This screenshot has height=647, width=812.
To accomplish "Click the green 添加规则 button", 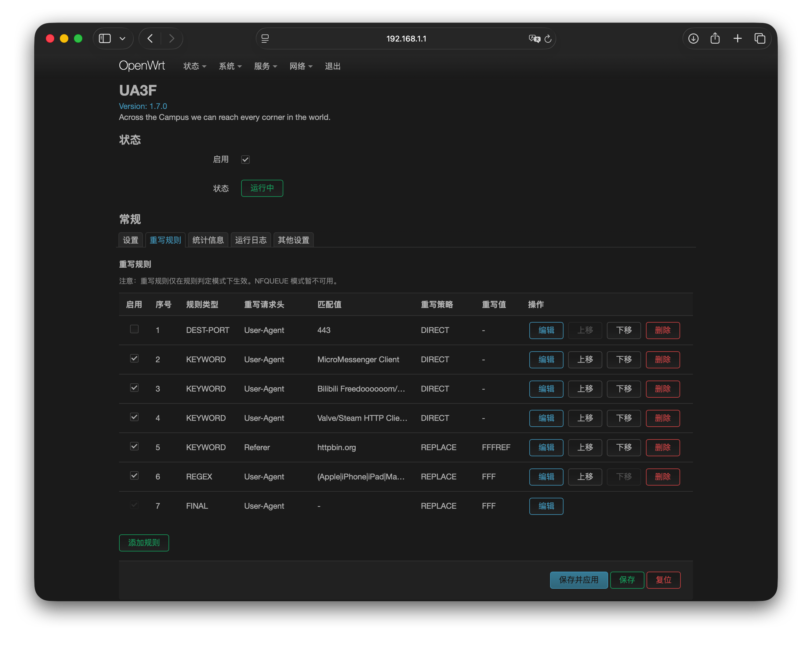I will coord(144,543).
